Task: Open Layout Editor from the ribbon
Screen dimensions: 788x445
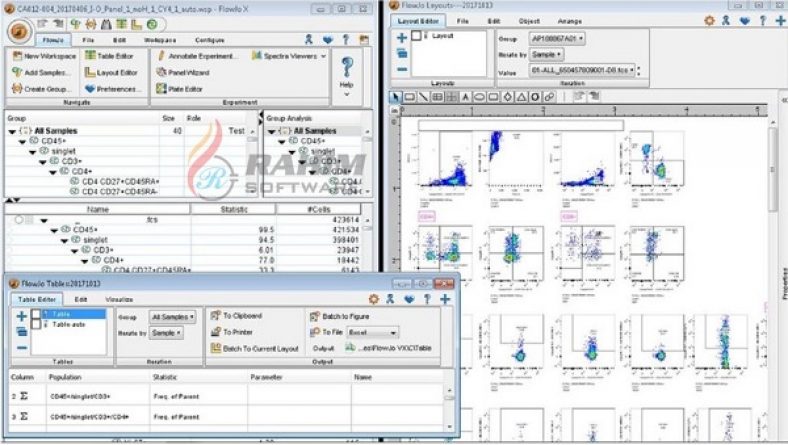Action: click(x=111, y=72)
